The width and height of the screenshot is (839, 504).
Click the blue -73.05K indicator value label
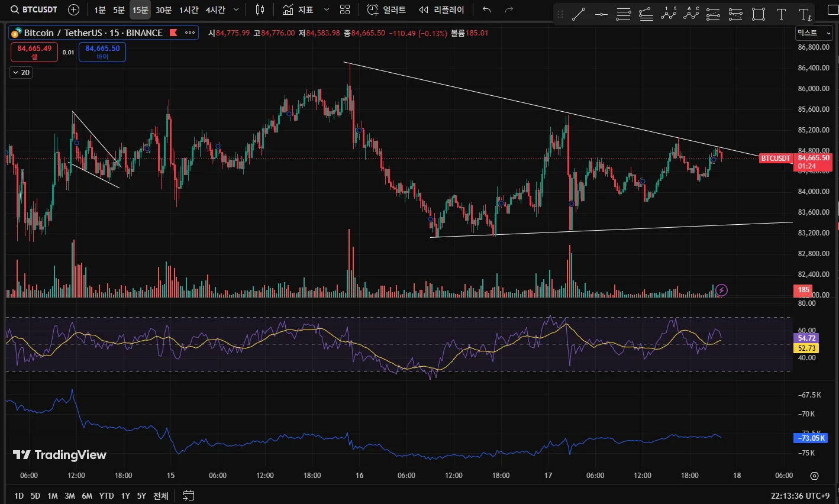pos(810,438)
